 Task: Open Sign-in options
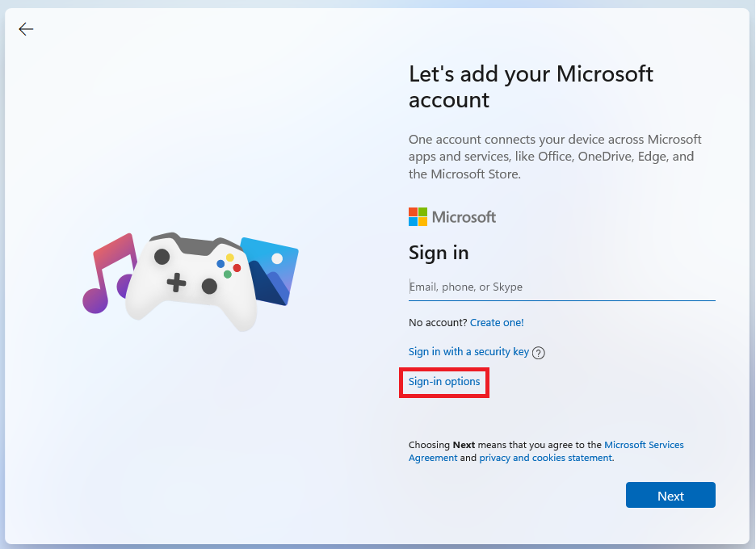pyautogui.click(x=444, y=382)
